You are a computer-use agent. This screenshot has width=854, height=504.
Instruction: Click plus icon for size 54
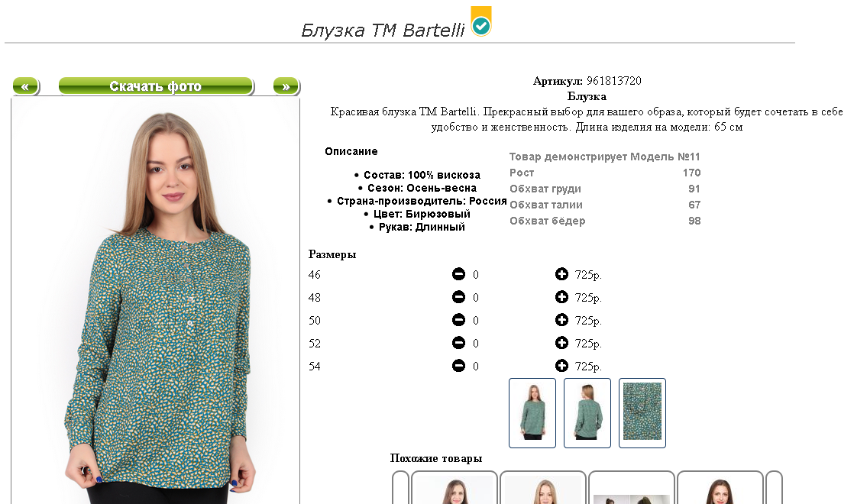pyautogui.click(x=561, y=366)
